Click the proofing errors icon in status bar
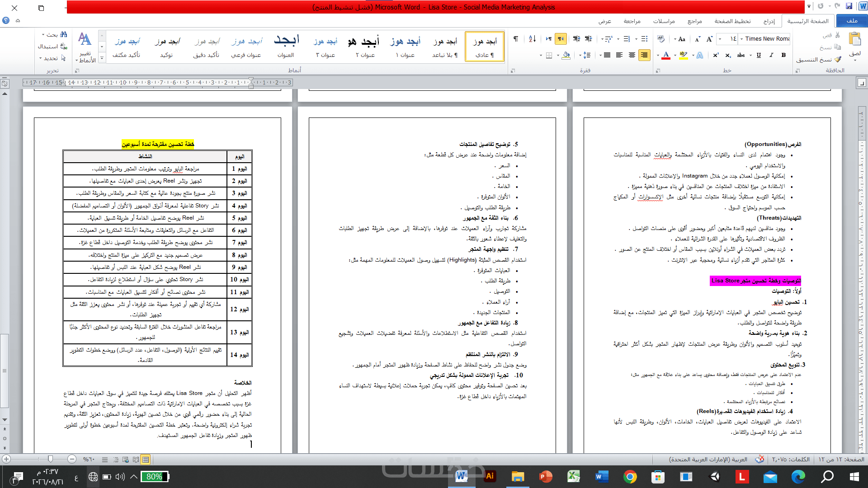Image resolution: width=868 pixels, height=488 pixels. pos(759,459)
